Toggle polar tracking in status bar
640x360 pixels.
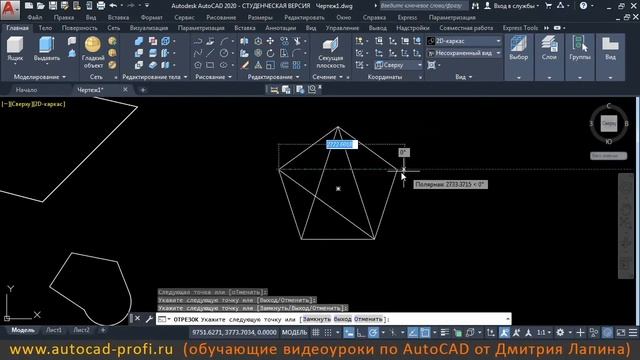click(373, 333)
